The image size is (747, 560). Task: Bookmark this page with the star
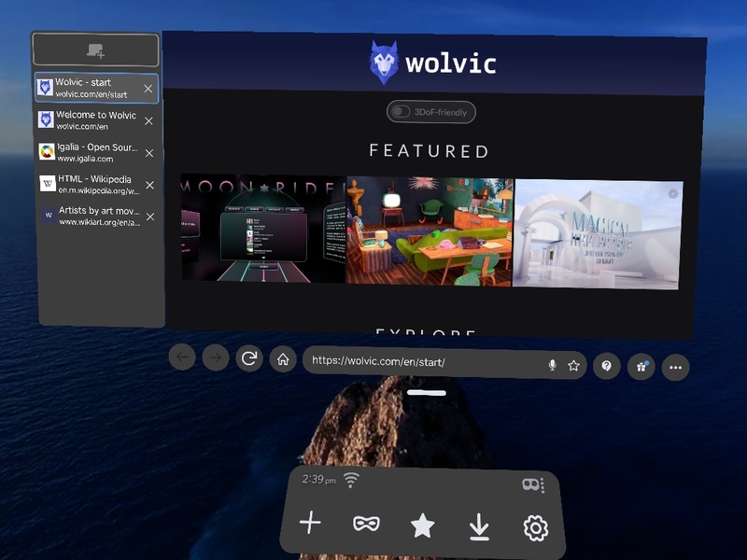(x=574, y=365)
